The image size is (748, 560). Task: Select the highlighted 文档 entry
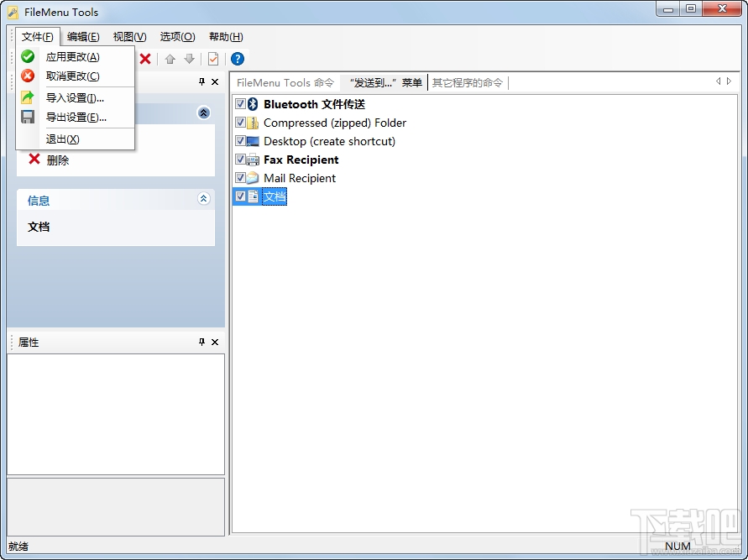click(275, 196)
